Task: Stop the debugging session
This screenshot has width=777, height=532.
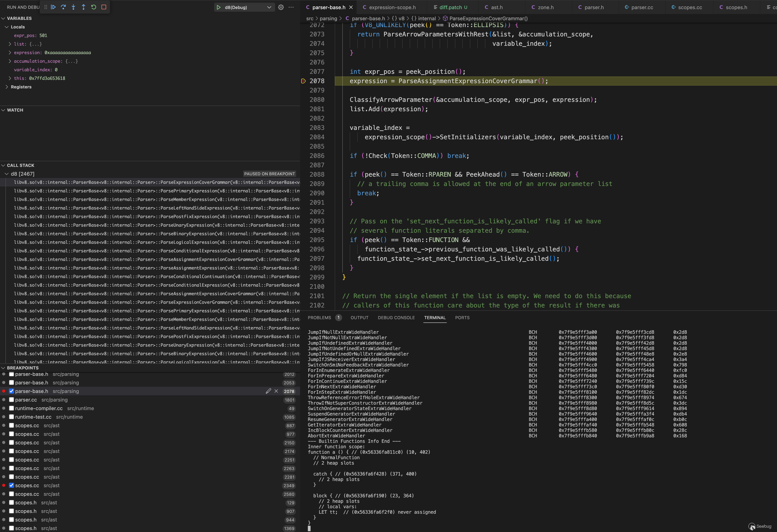Action: pyautogui.click(x=104, y=7)
